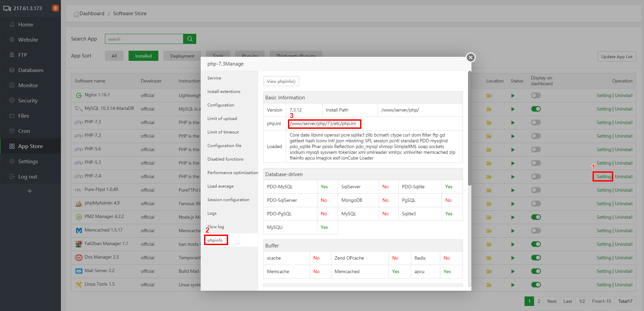This screenshot has height=311, width=644.
Task: Click the View phpinfo() button
Action: (281, 81)
